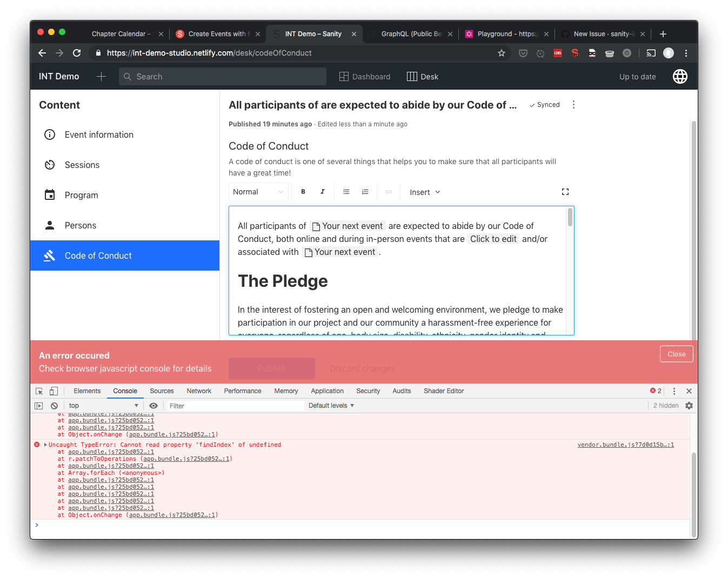
Task: Open vendor.bundle.js source link
Action: click(x=625, y=445)
